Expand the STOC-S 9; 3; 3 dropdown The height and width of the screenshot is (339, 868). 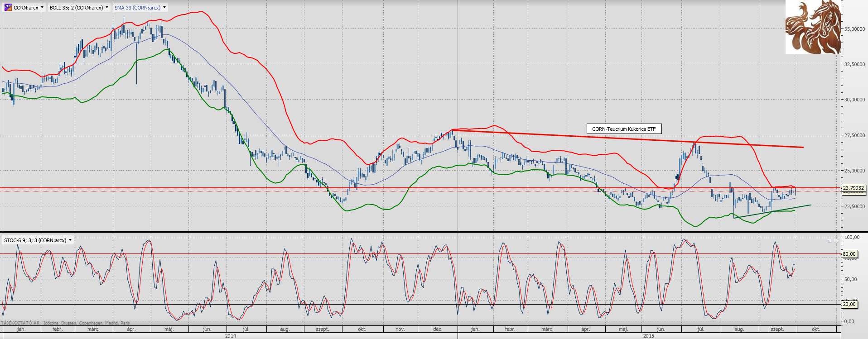[70, 240]
